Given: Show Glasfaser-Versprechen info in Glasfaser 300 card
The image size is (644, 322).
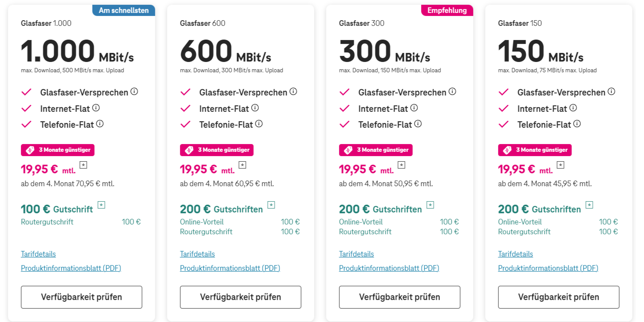Looking at the screenshot, I should (x=452, y=92).
